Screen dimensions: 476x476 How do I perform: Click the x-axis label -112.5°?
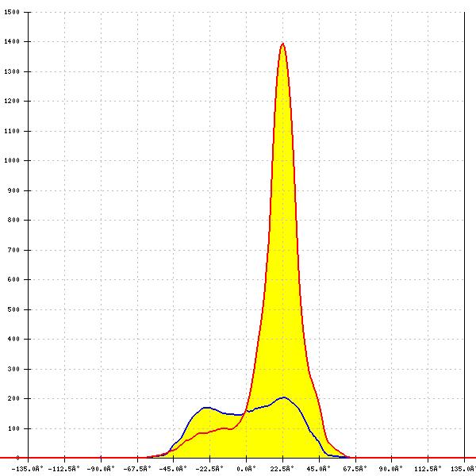pyautogui.click(x=63, y=469)
